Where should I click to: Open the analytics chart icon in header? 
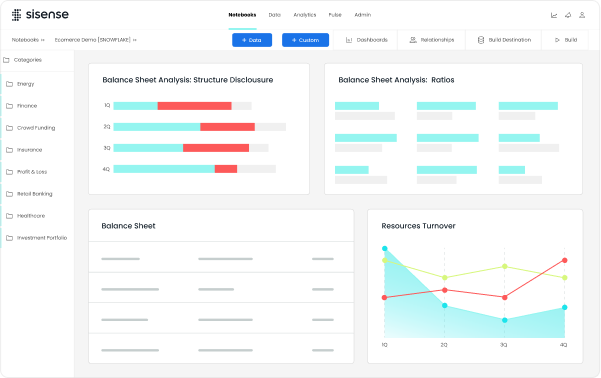point(554,15)
